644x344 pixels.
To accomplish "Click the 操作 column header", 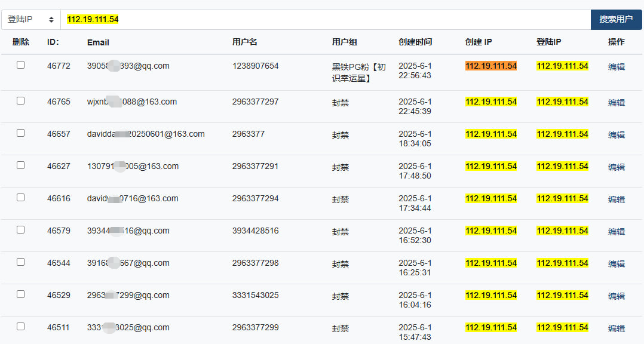I will 617,42.
